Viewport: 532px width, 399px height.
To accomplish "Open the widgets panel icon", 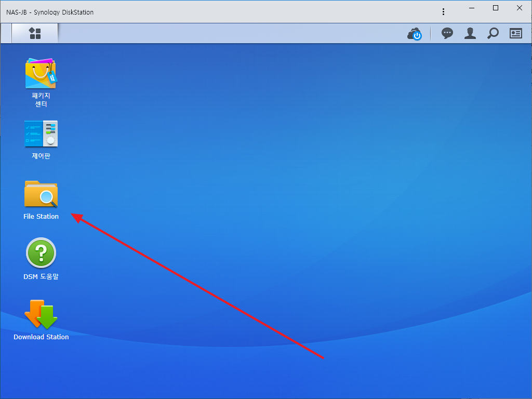I will [x=516, y=33].
